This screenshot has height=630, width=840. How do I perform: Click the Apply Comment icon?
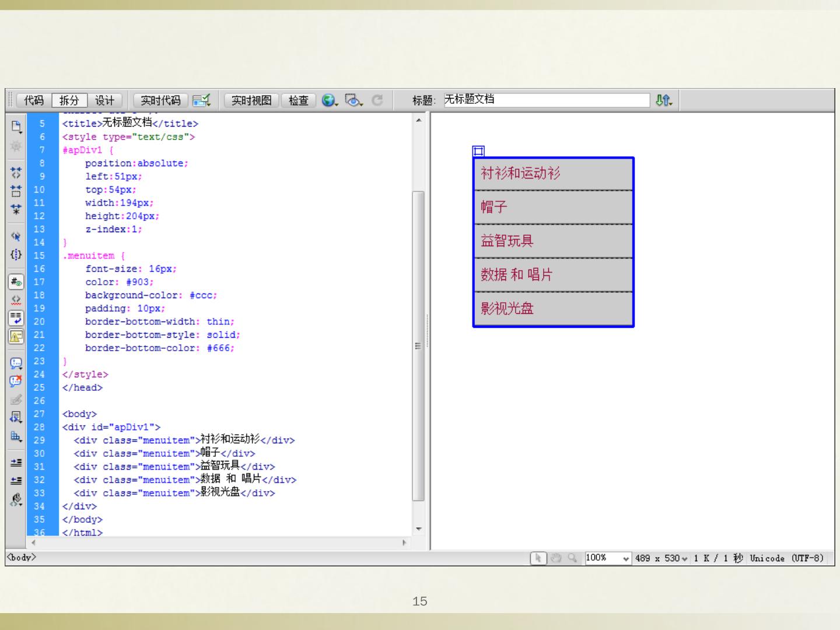click(16, 363)
